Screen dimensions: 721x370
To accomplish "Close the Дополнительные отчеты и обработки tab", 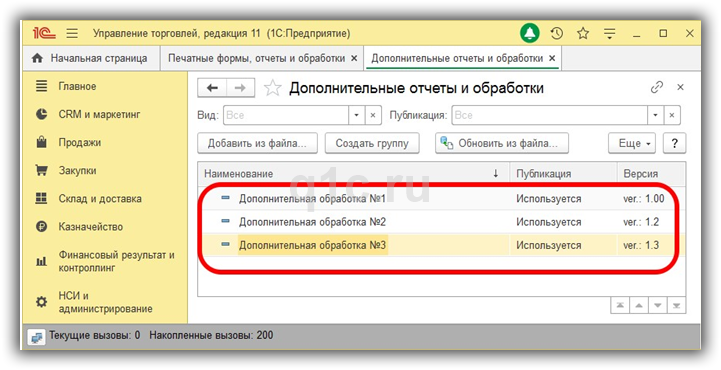I will [x=552, y=58].
